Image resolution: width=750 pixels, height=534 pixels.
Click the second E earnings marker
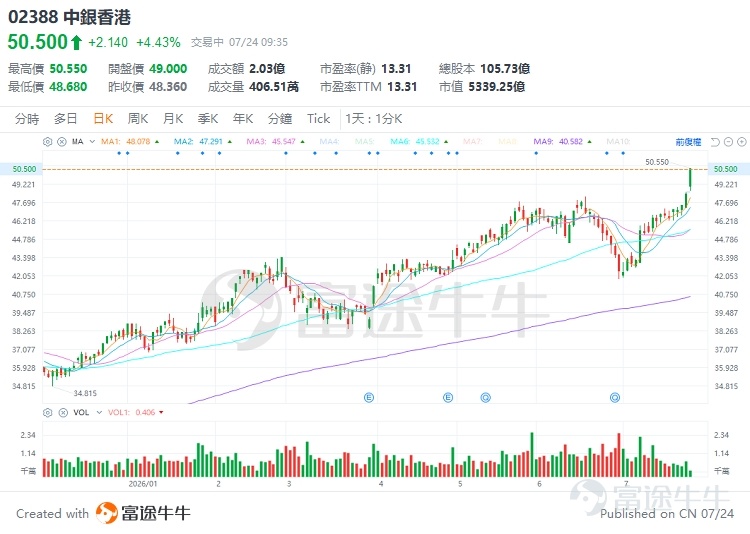(448, 397)
